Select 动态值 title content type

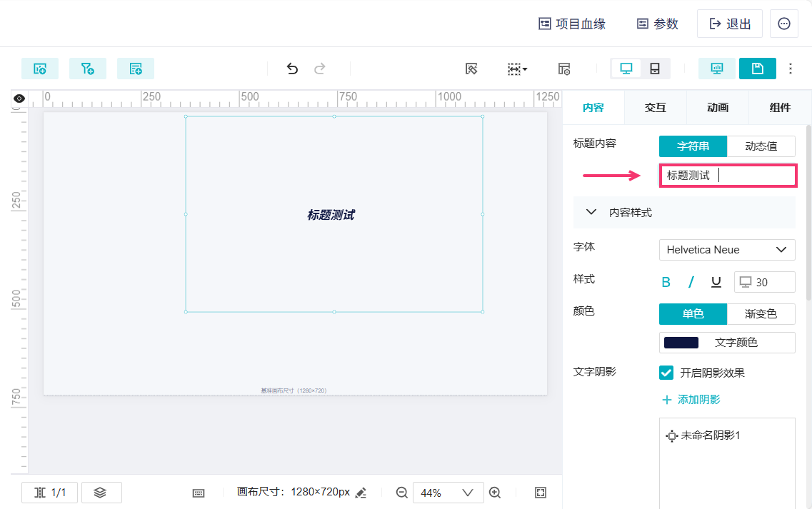[x=761, y=146]
